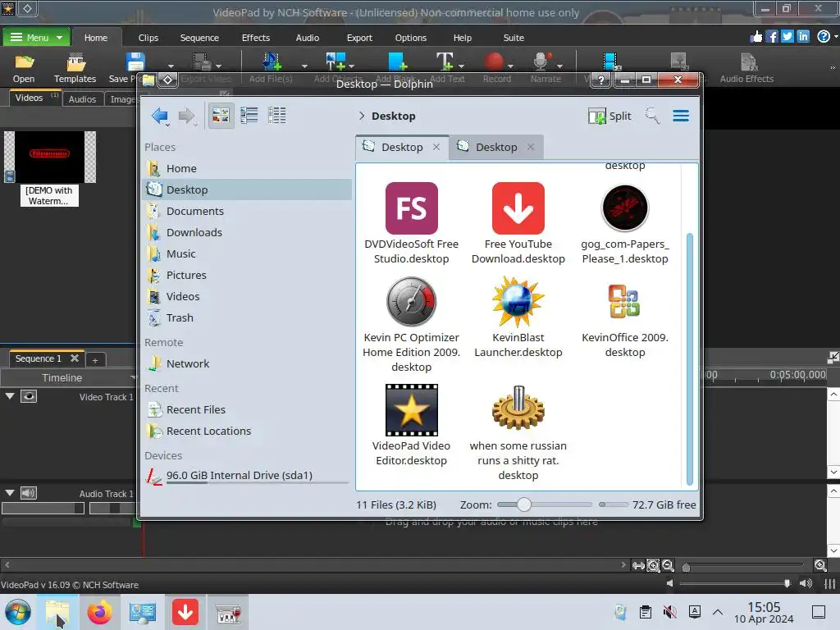The image size is (840, 630).
Task: Open Dolphin search tool
Action: click(652, 116)
